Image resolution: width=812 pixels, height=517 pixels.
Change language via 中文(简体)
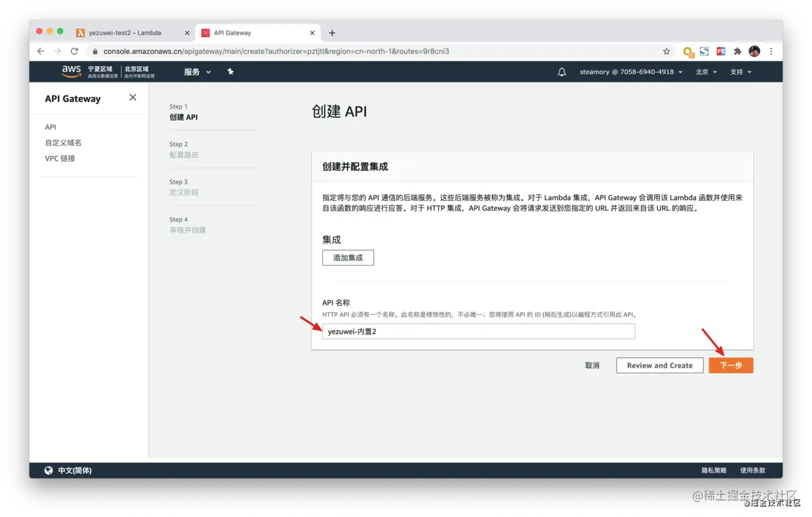75,471
